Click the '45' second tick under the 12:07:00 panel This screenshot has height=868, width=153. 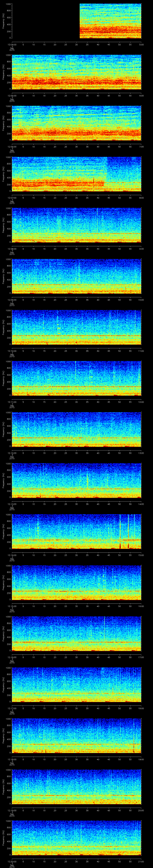109,197
